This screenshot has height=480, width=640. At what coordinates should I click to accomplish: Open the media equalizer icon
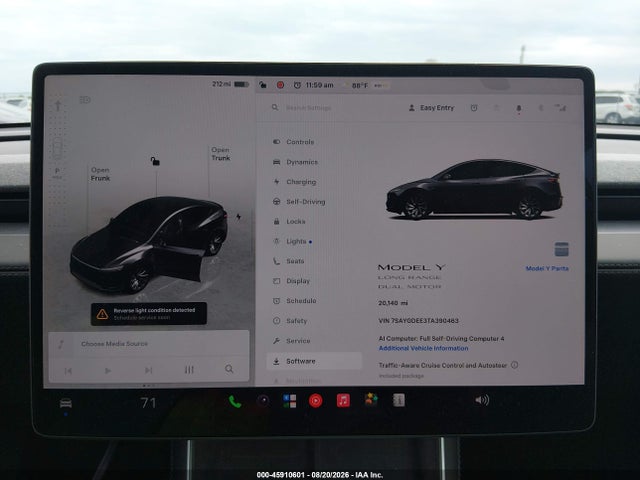click(189, 370)
